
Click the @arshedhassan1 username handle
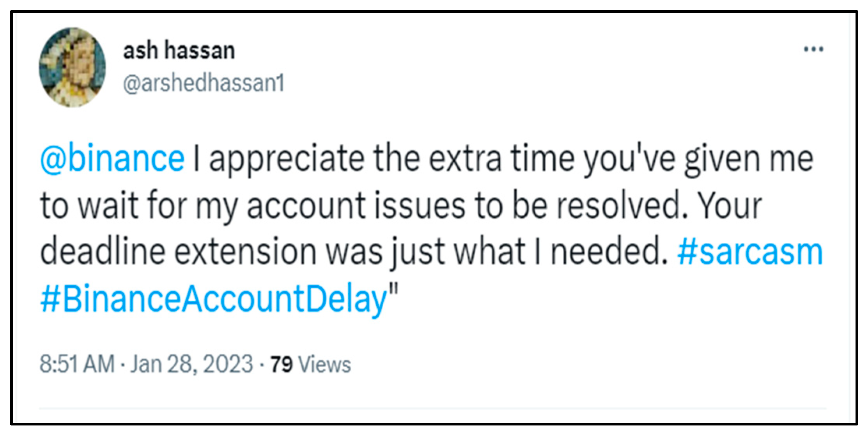pos(204,83)
